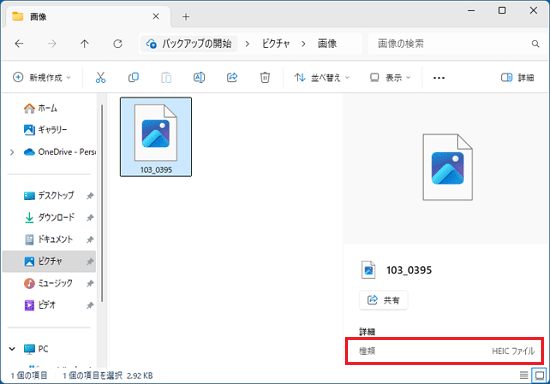The image size is (550, 384).
Task: Open the three-dot See more menu
Action: coord(439,78)
